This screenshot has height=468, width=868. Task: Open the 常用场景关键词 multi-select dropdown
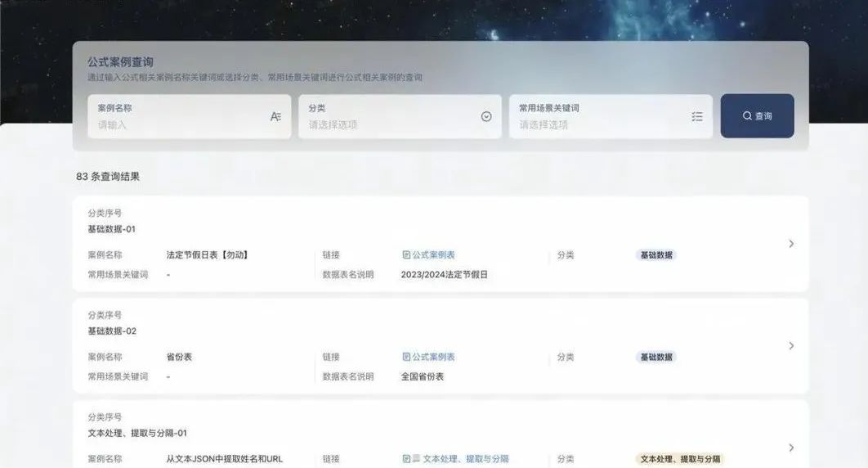(601, 125)
